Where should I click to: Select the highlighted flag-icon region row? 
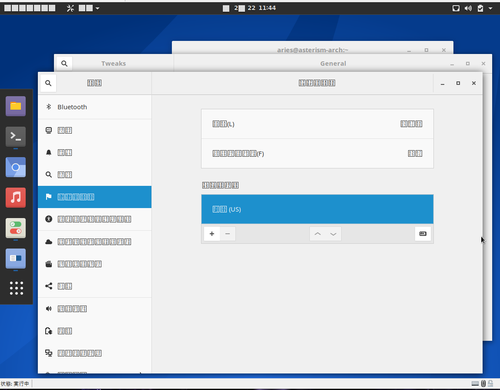point(95,197)
